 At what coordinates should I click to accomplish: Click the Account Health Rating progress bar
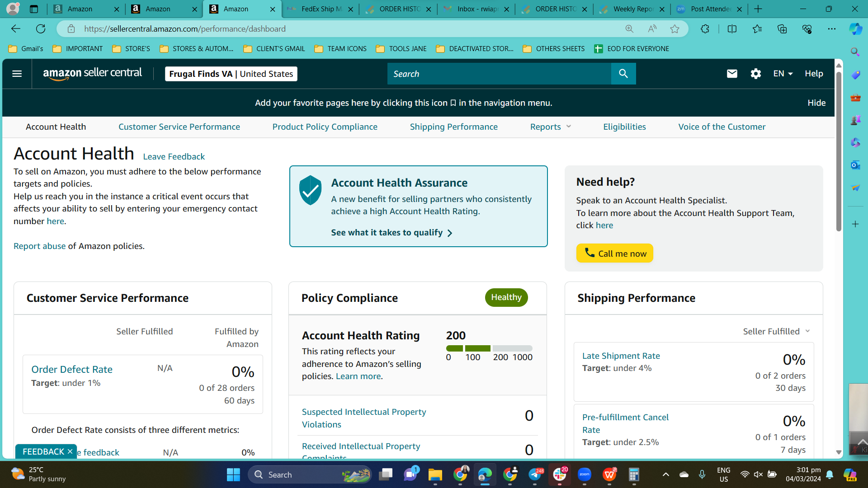click(489, 348)
